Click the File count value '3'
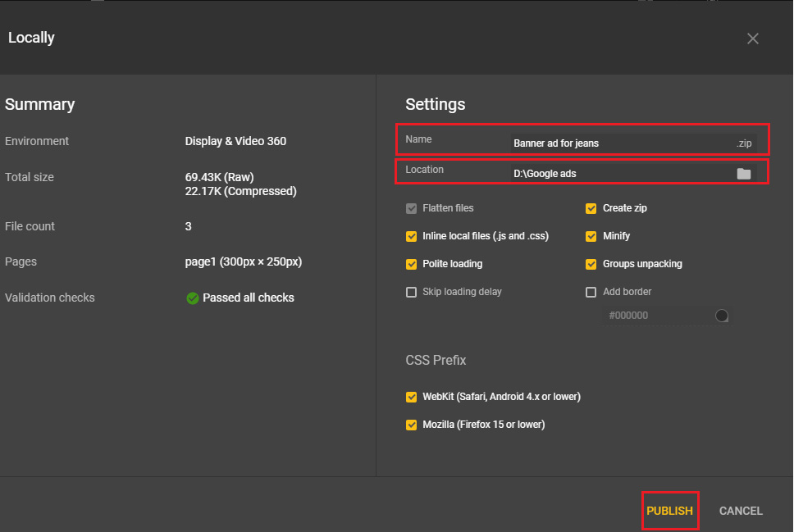The height and width of the screenshot is (532, 794). click(x=189, y=226)
